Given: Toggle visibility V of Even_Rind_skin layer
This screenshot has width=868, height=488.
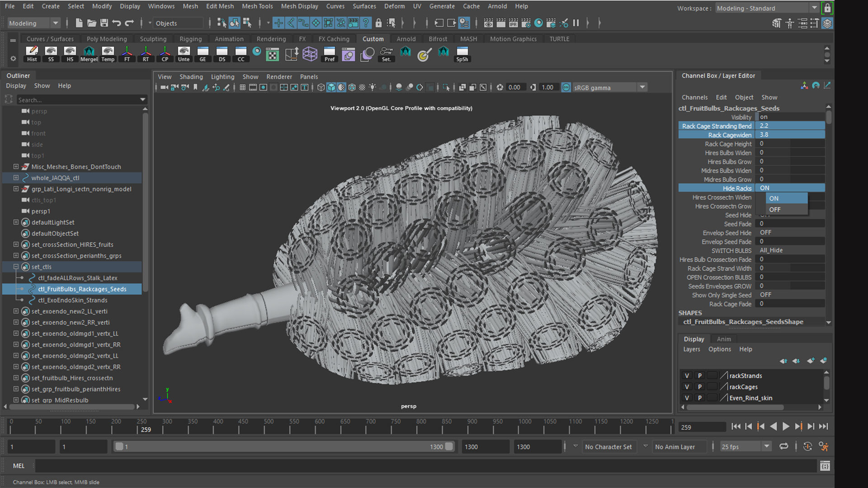Looking at the screenshot, I should (687, 398).
